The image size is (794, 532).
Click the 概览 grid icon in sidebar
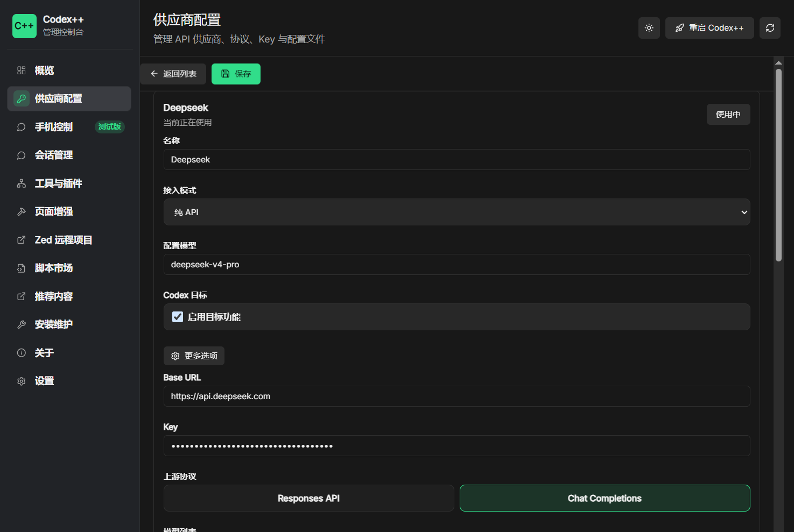click(22, 70)
